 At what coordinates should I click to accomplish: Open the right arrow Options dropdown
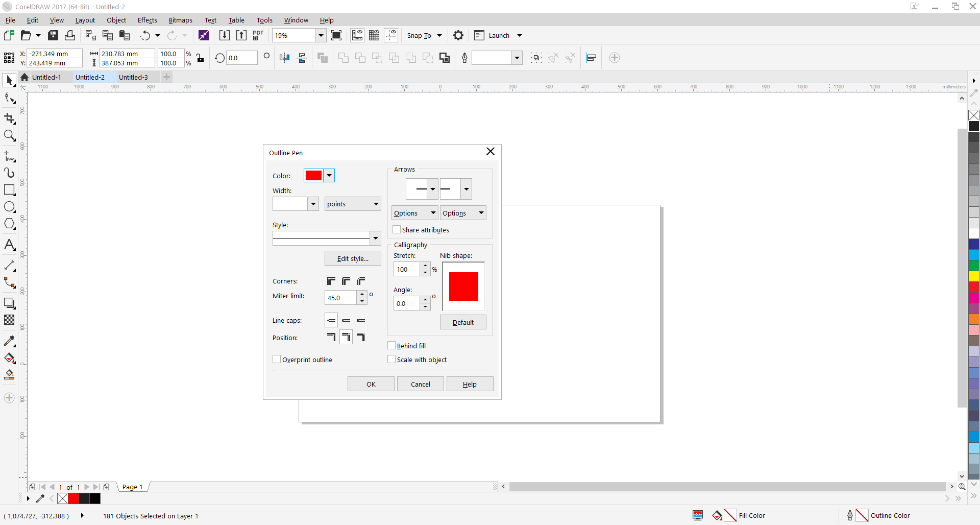[463, 213]
